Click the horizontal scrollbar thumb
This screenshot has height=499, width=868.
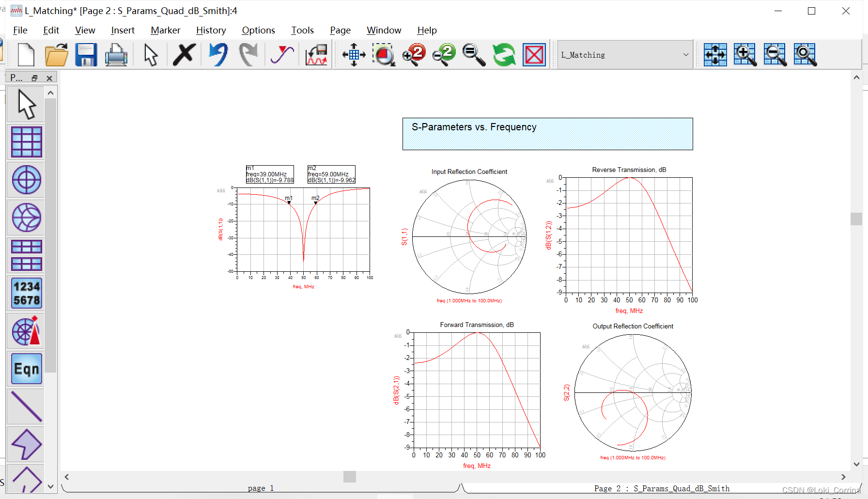350,477
